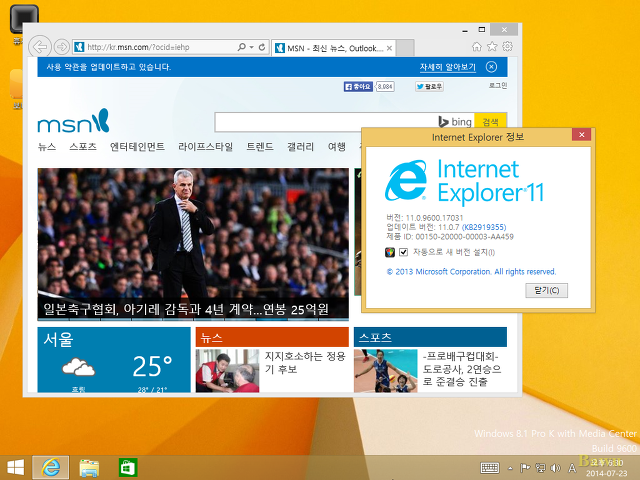Show hidden tray icons arrow
Image resolution: width=640 pixels, height=480 pixels.
pos(510,468)
